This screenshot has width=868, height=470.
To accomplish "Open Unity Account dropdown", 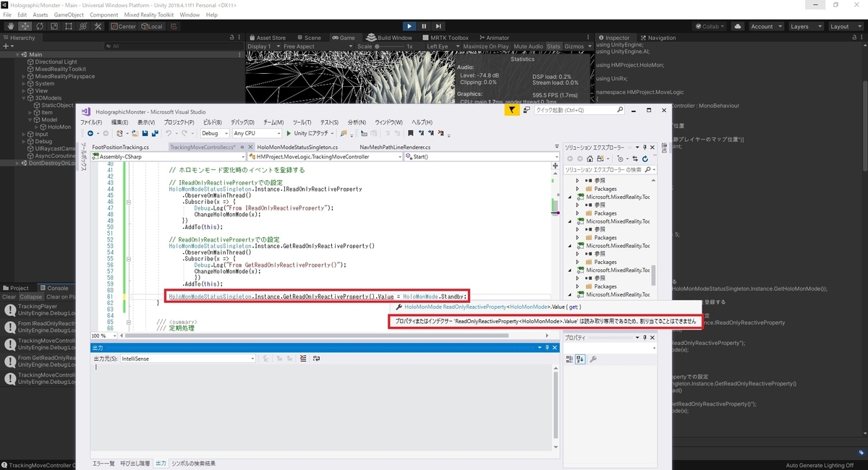I will [x=765, y=26].
